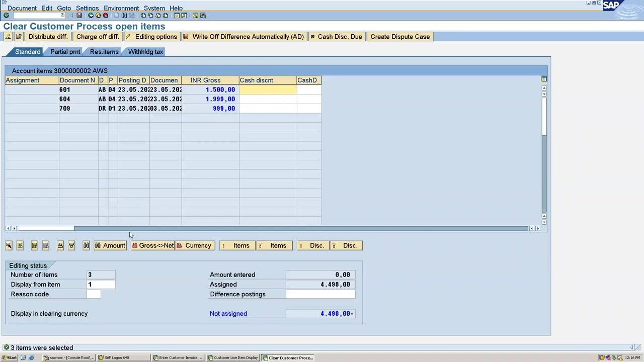
Task: Click the first select icon below the table
Action: click(9, 245)
